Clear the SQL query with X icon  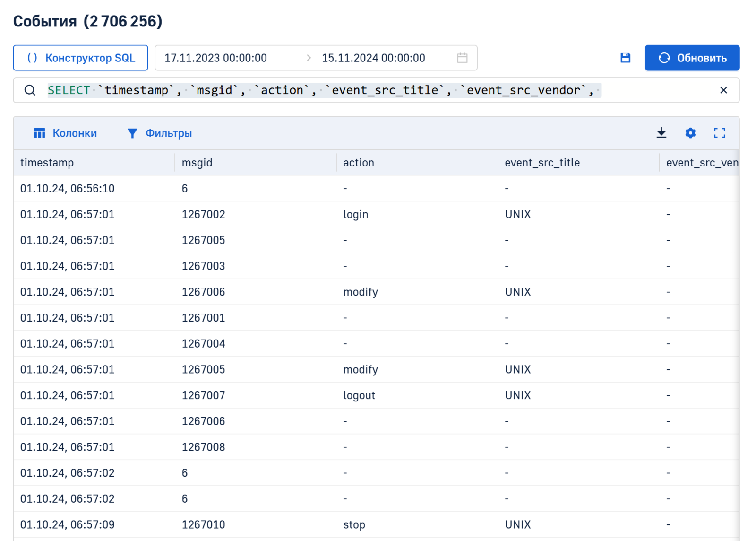723,90
